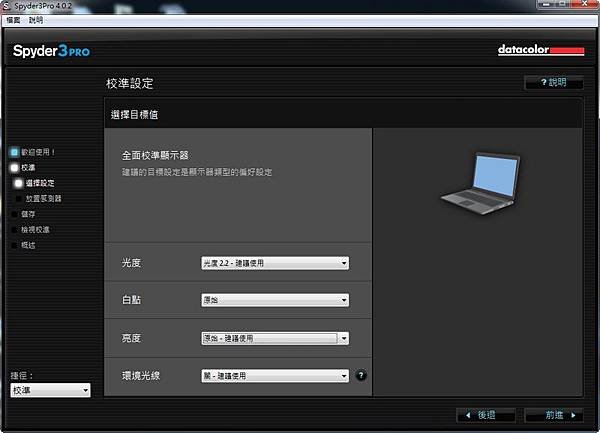600x433 pixels.
Task: Click the 校準設定 page title
Action: (x=130, y=83)
